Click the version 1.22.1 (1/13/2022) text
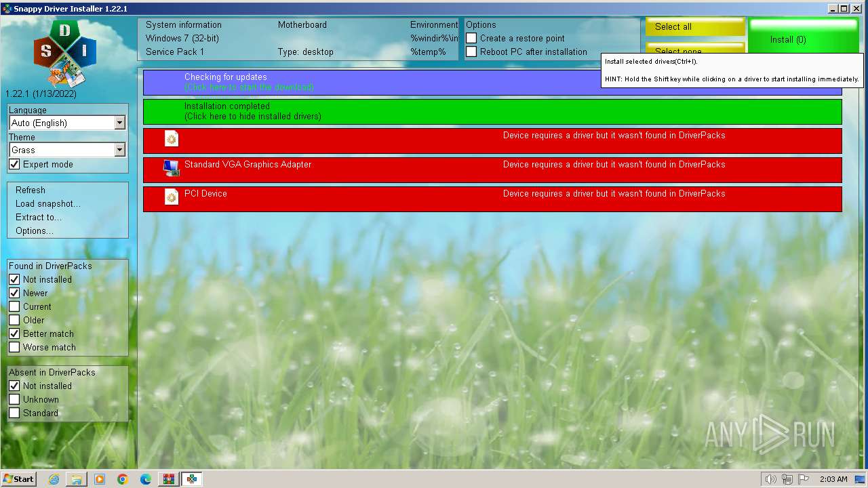Image resolution: width=868 pixels, height=488 pixels. pos(41,94)
